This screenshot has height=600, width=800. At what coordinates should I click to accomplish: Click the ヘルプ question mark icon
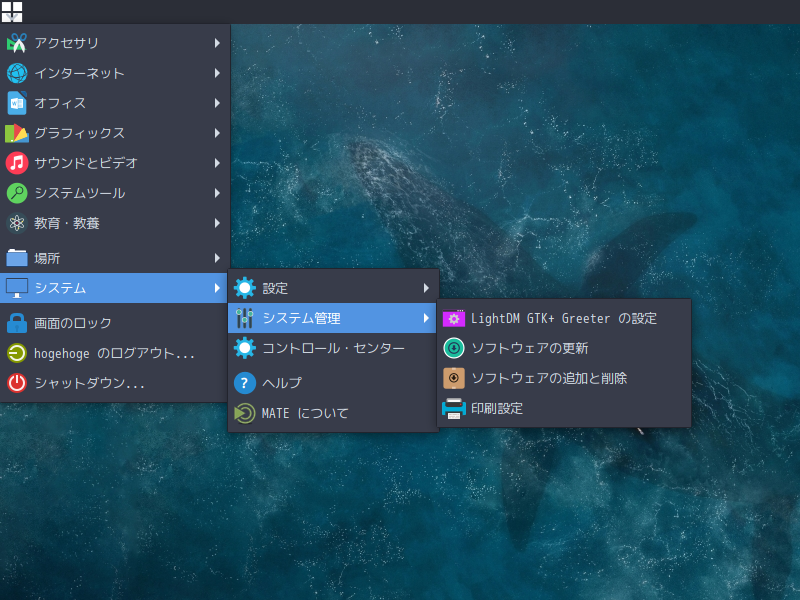click(244, 383)
